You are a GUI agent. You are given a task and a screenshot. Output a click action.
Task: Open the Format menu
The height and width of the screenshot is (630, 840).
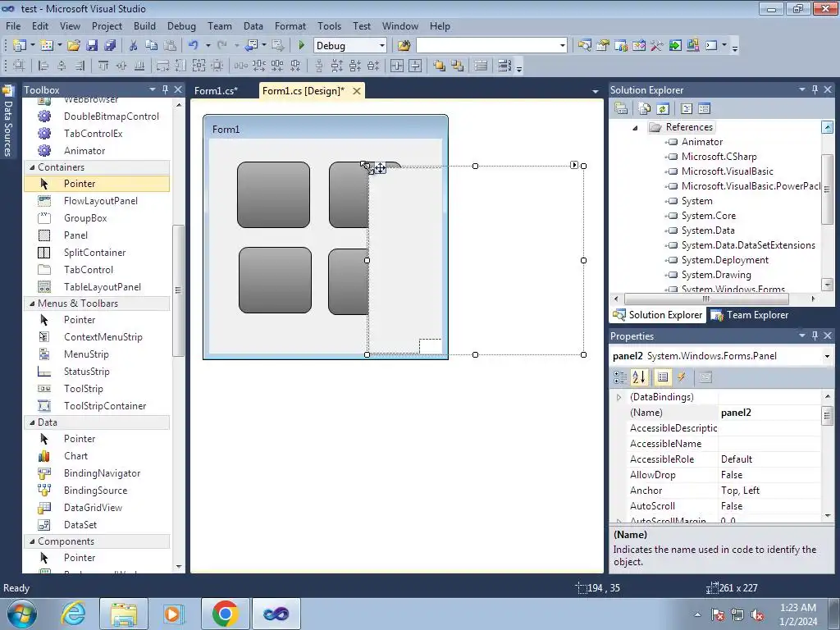pyautogui.click(x=290, y=25)
